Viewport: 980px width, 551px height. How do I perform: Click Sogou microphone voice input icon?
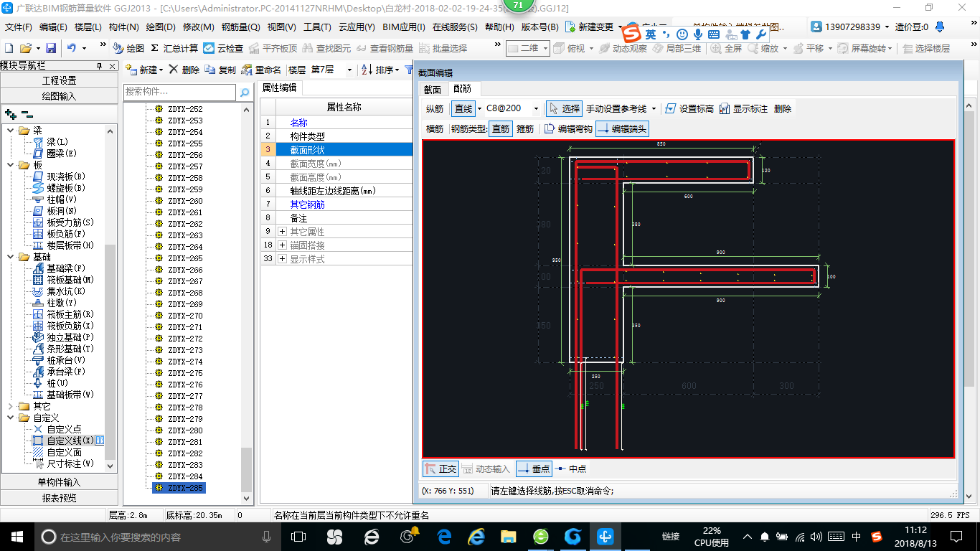[x=697, y=34]
